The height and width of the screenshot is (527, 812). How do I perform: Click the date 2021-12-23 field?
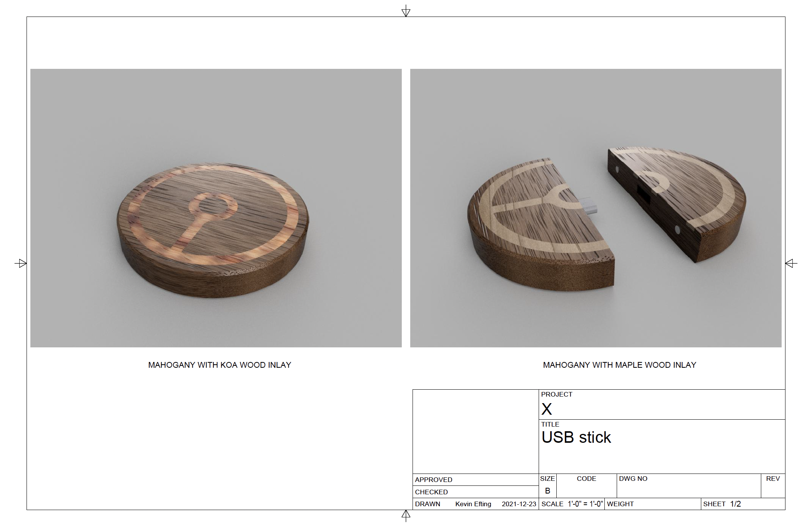pyautogui.click(x=519, y=504)
